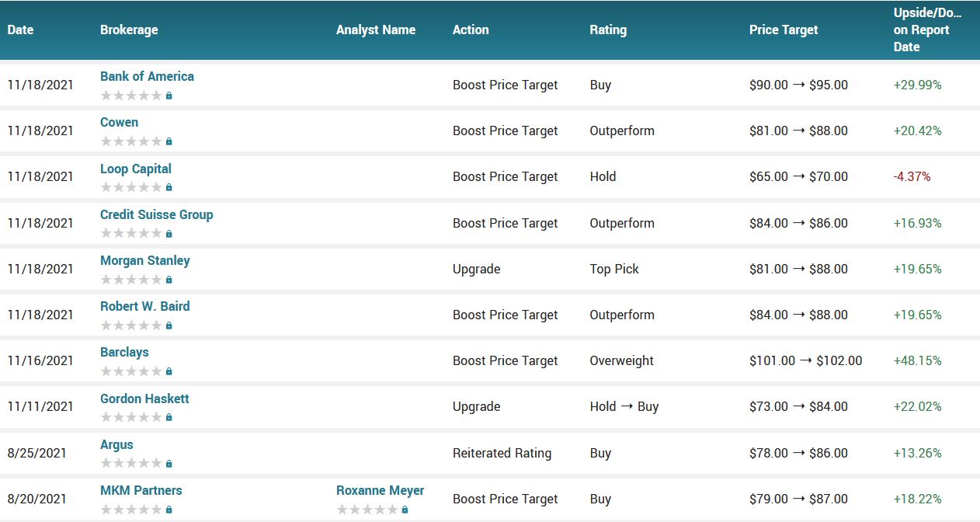Click the lock icon beside Roxanne Meyer's stars

point(405,510)
